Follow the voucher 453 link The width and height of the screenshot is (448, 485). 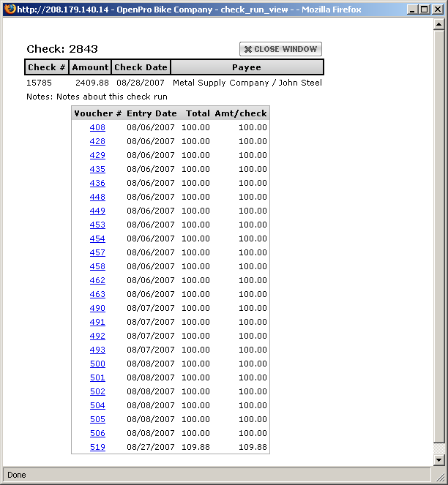pos(97,225)
